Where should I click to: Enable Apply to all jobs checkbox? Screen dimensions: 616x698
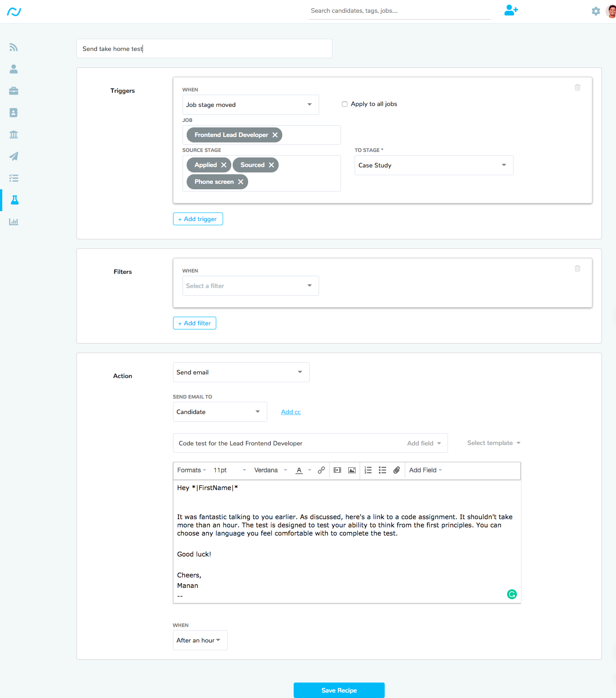click(345, 104)
